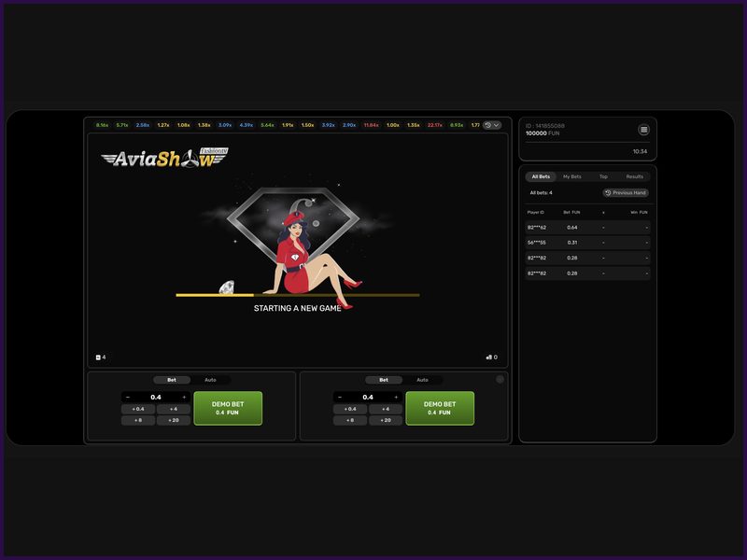Viewport: 747px width, 560px height.
Task: Open the Results tab
Action: pos(635,175)
